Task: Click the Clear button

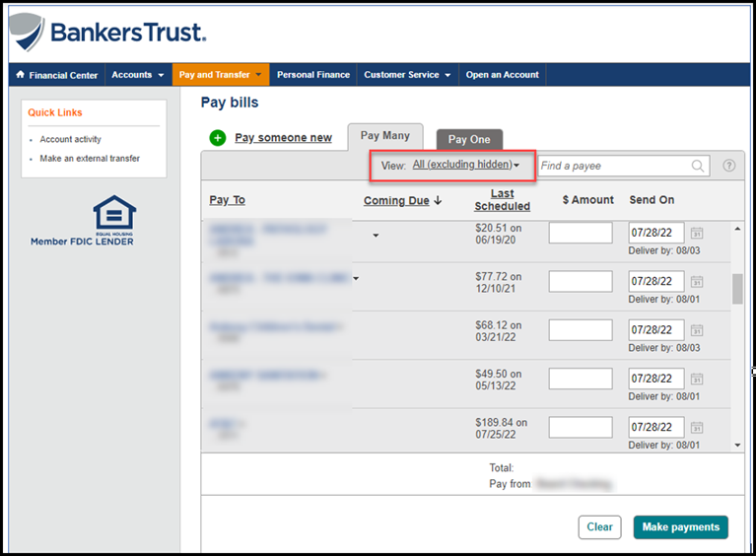Action: tap(599, 527)
